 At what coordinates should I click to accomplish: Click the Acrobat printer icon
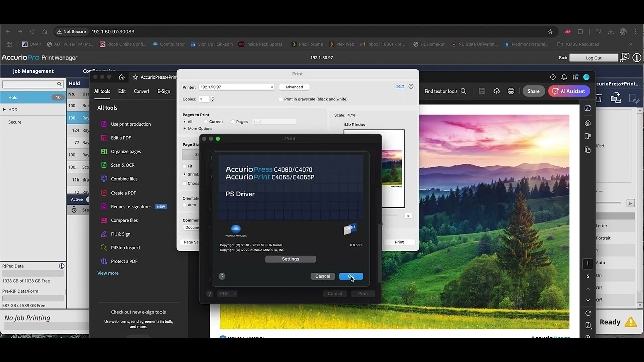click(x=511, y=91)
